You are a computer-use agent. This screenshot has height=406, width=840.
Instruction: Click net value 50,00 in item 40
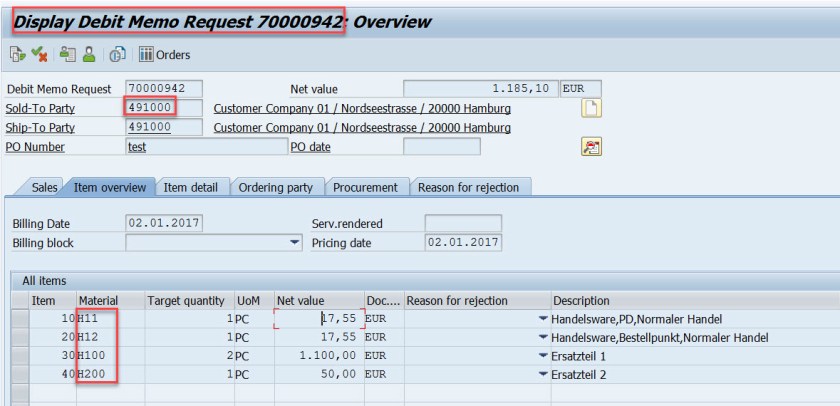319,374
